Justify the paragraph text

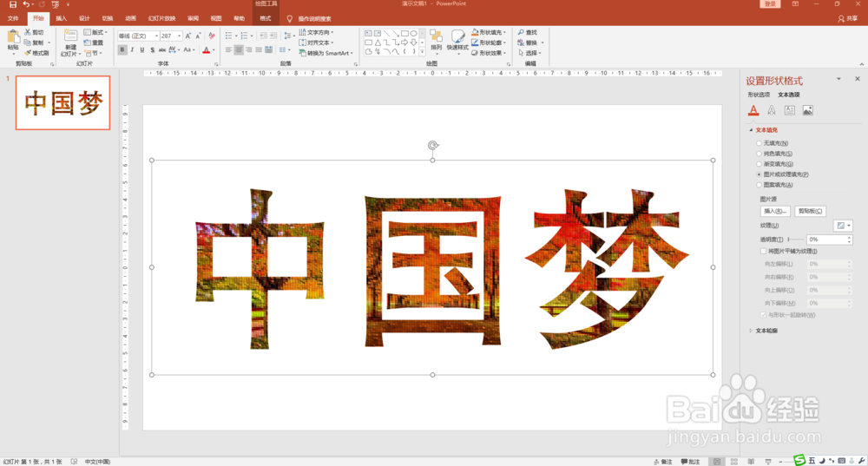pos(259,49)
